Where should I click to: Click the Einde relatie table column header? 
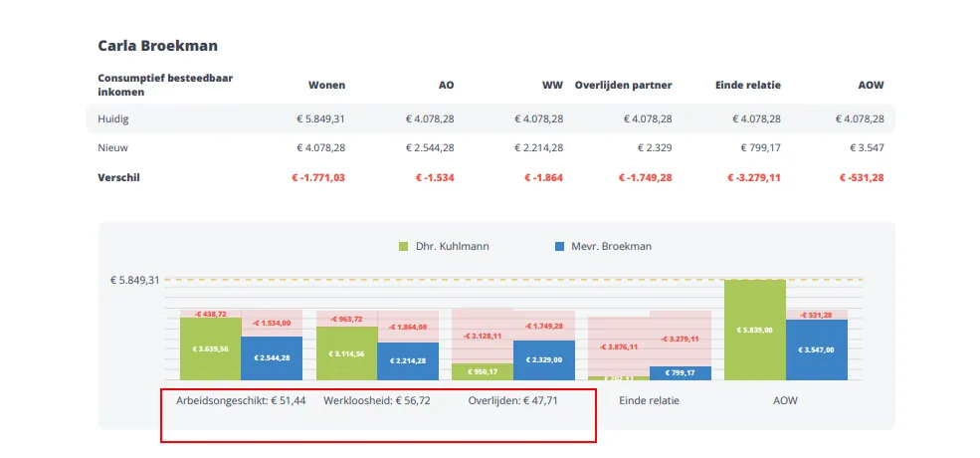point(748,85)
